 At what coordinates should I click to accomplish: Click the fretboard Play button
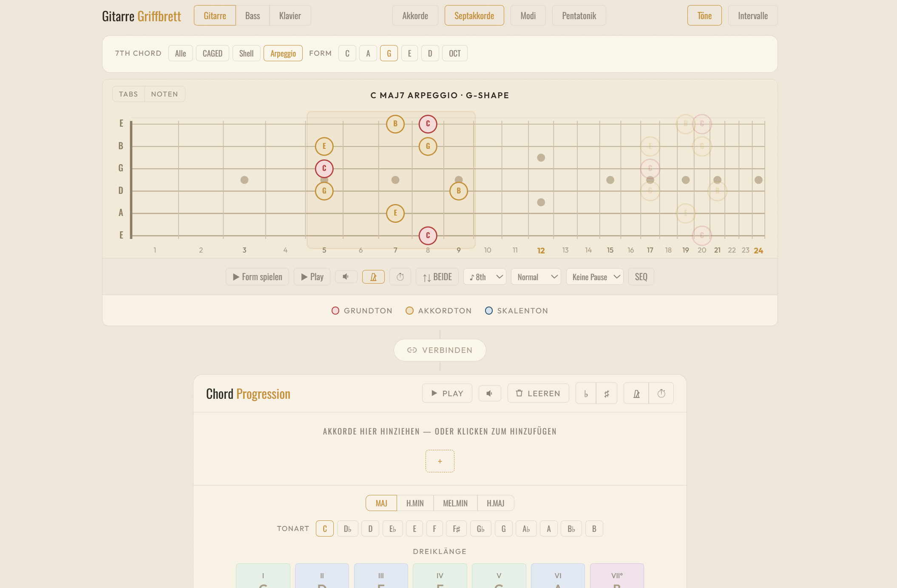(x=312, y=277)
